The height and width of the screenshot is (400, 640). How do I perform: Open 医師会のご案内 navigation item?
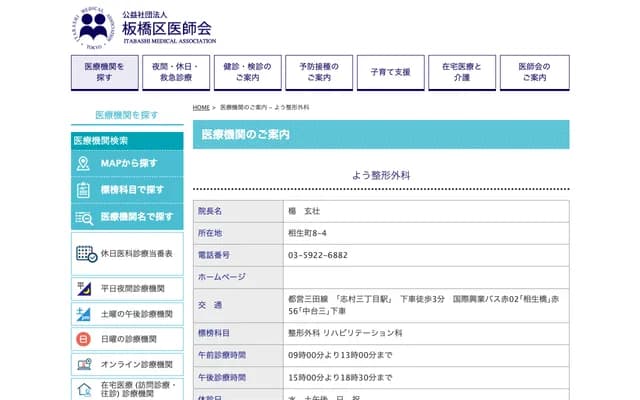pos(534,72)
